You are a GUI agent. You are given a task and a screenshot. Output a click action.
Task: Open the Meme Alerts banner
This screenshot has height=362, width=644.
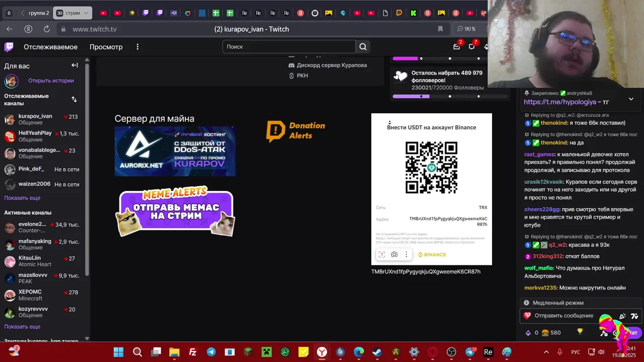click(x=176, y=212)
